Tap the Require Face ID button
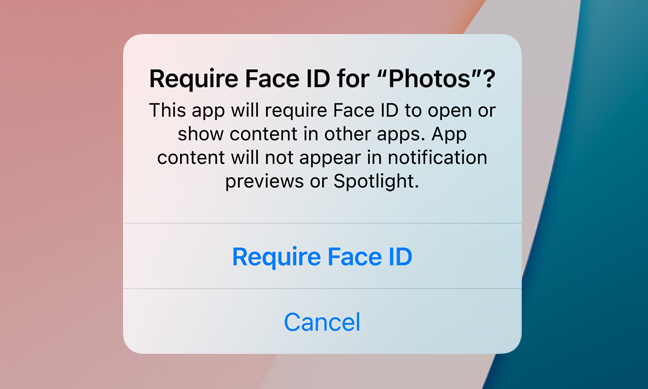Viewport: 648px width, 389px height. 322,256
